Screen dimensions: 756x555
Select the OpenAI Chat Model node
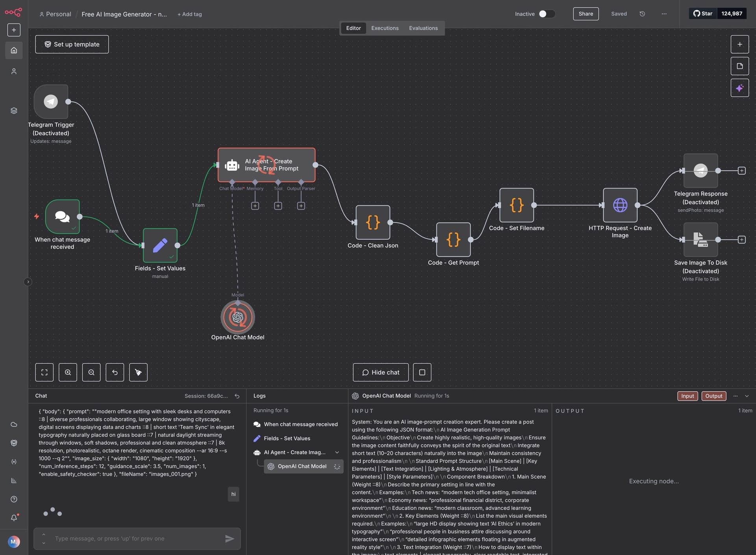238,317
